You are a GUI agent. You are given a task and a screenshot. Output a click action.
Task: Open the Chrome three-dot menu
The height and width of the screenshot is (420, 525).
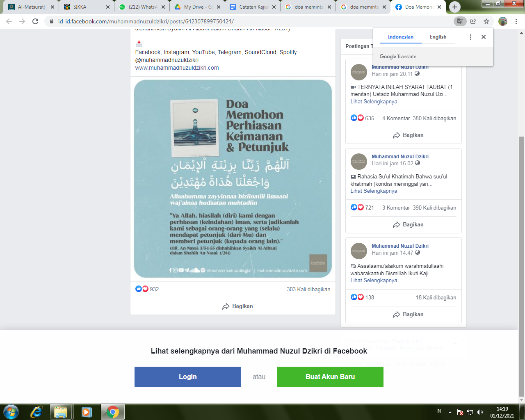tap(516, 21)
